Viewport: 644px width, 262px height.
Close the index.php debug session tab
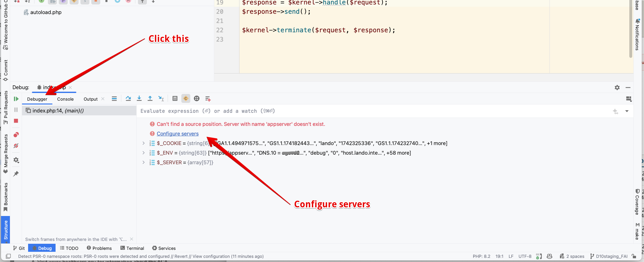pyautogui.click(x=70, y=88)
